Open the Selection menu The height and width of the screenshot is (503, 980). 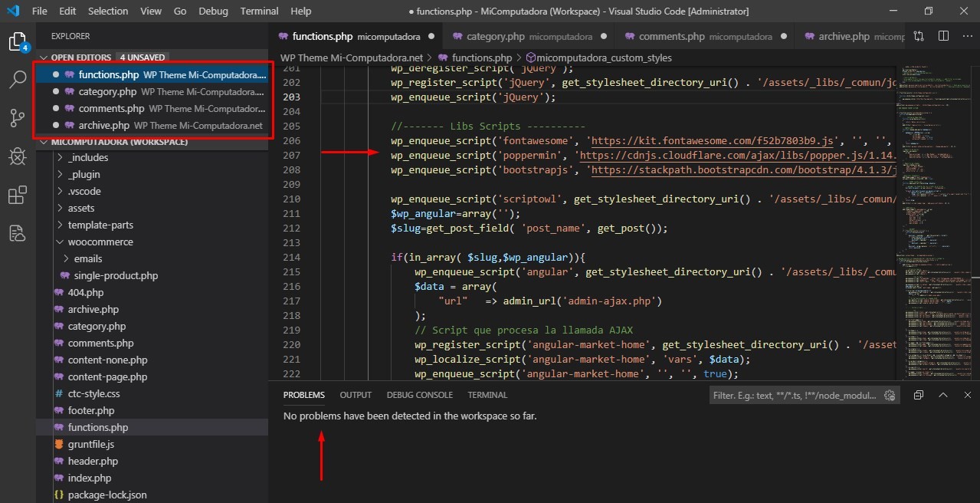tap(108, 11)
